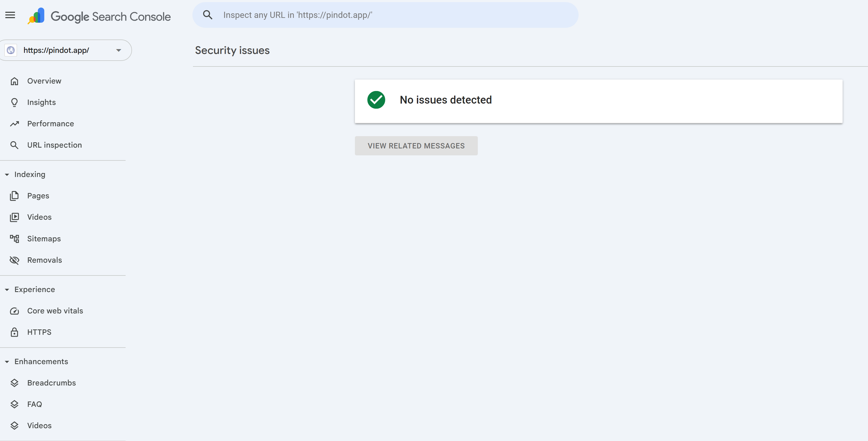Image resolution: width=868 pixels, height=441 pixels.
Task: Click the Sitemaps icon in sidebar
Action: [x=15, y=238]
